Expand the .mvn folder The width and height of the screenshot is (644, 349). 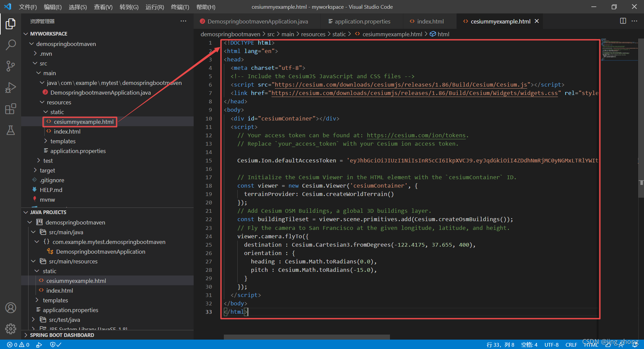pyautogui.click(x=46, y=54)
